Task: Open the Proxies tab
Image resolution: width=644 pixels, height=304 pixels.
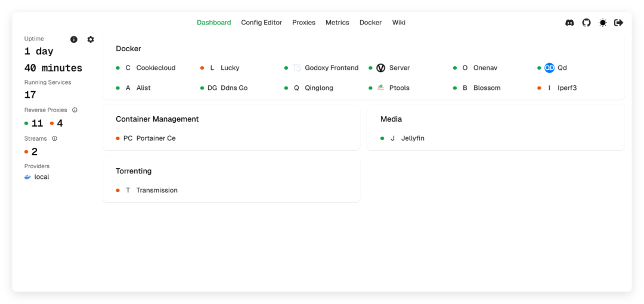Action: [x=304, y=23]
